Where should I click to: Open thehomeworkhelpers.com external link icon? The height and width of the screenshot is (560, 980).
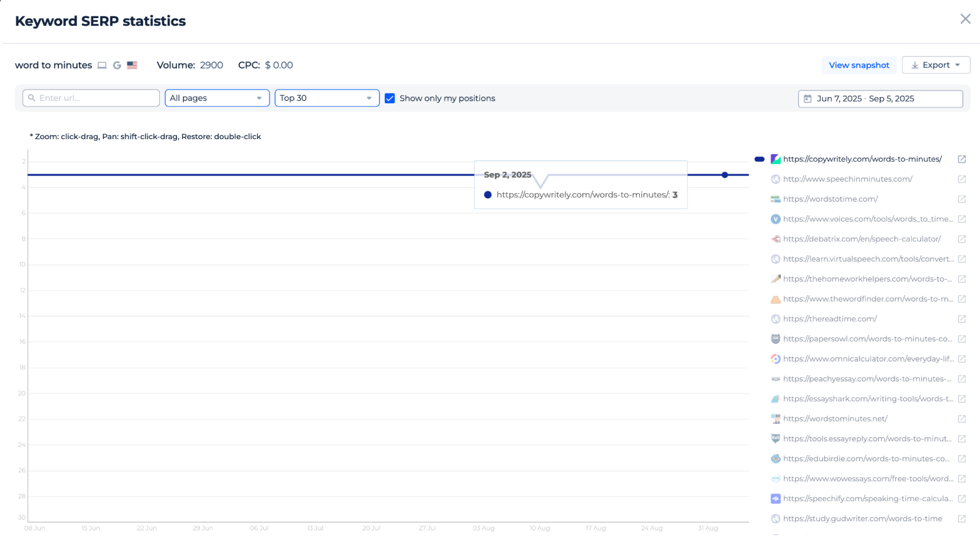[x=962, y=279]
